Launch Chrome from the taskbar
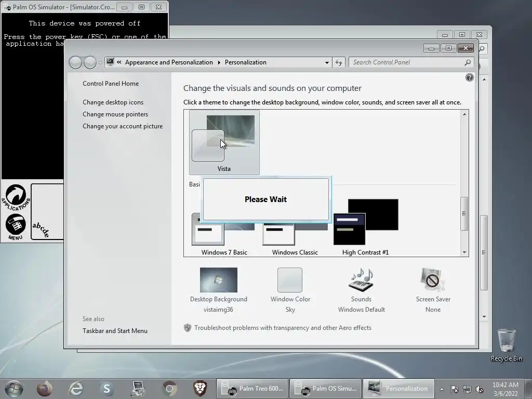 click(169, 389)
